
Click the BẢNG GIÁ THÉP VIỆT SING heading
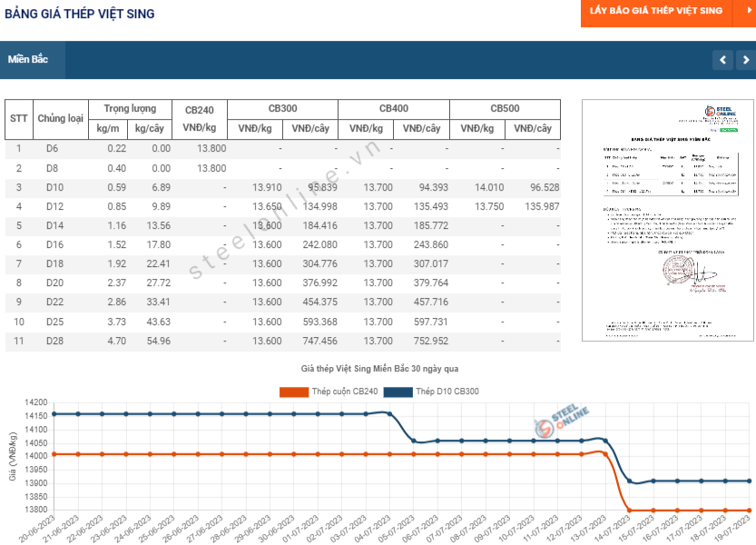point(80,14)
